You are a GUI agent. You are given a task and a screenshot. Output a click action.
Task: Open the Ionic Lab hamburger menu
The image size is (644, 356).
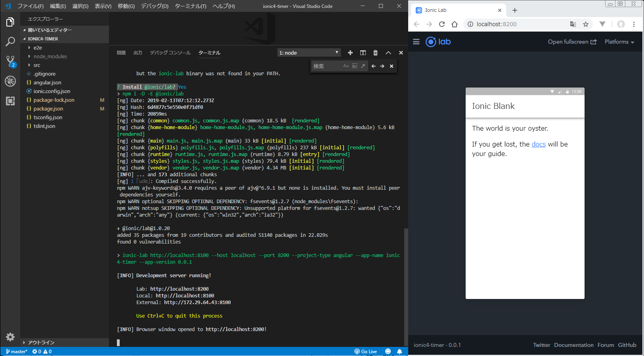coord(416,42)
